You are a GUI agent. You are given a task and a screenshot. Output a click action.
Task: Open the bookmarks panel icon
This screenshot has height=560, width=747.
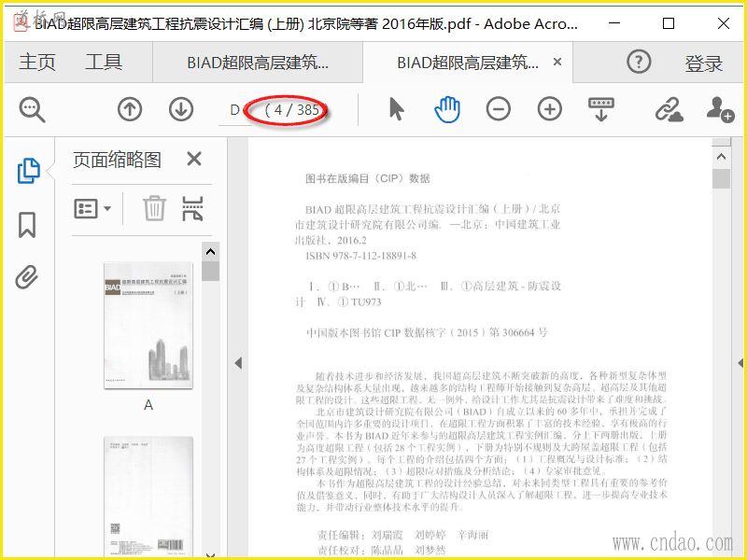click(x=27, y=225)
